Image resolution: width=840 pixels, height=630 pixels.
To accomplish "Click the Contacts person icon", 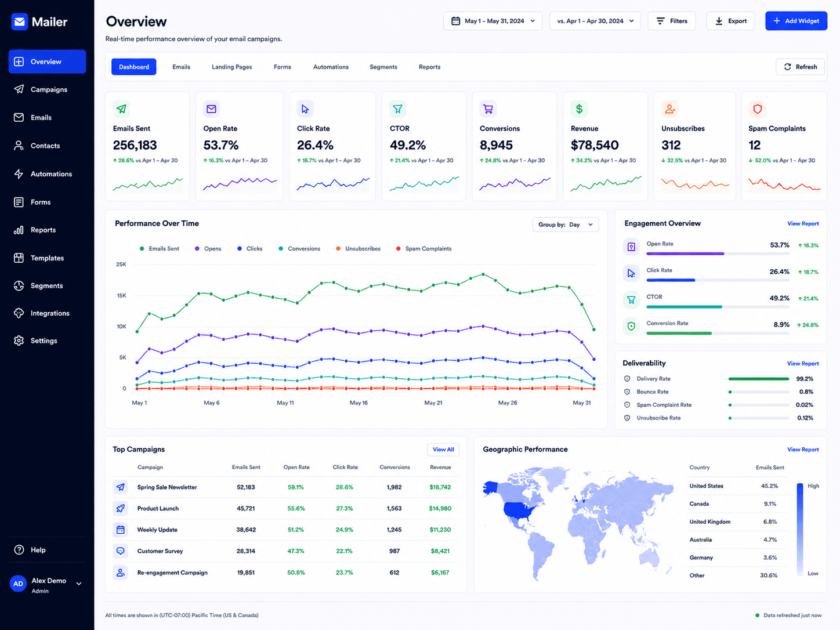I will pos(19,146).
